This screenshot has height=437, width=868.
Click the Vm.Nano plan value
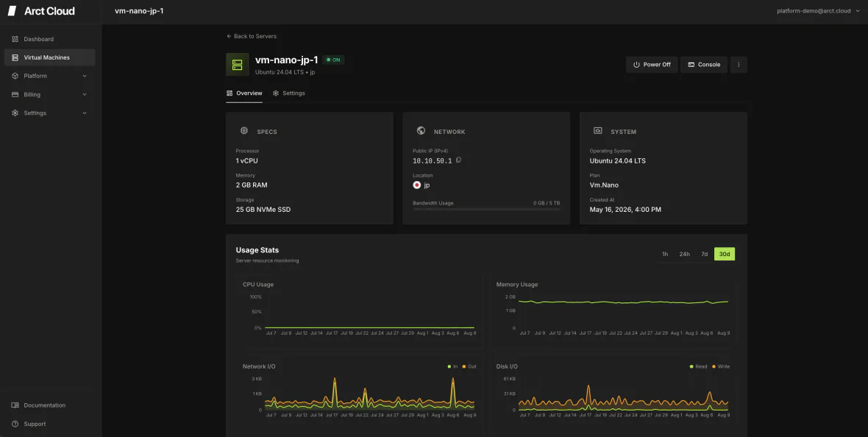click(x=604, y=185)
